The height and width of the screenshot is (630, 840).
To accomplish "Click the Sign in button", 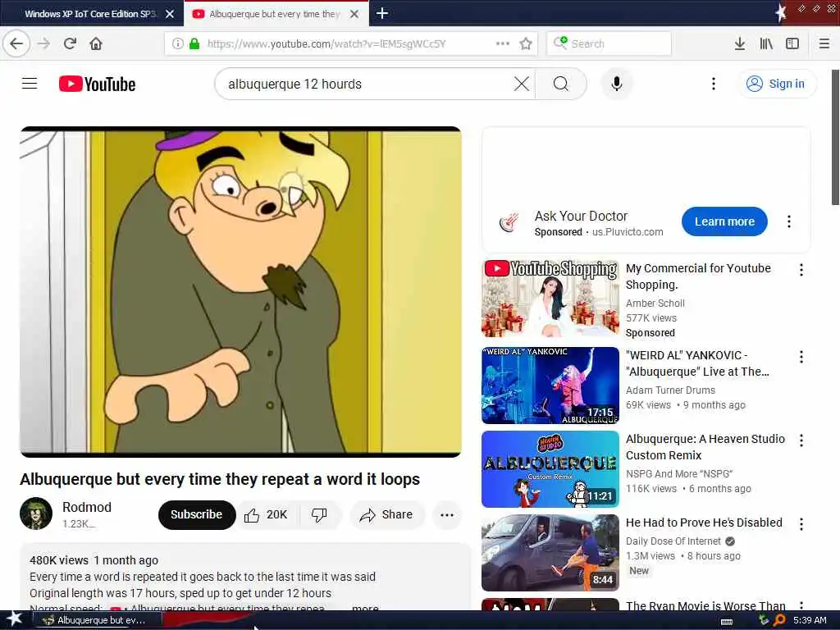I will [778, 84].
